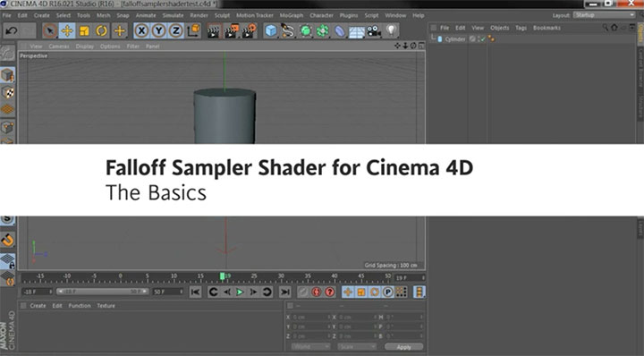Open the Layout Startup dropdown
The image size is (644, 356).
click(604, 15)
